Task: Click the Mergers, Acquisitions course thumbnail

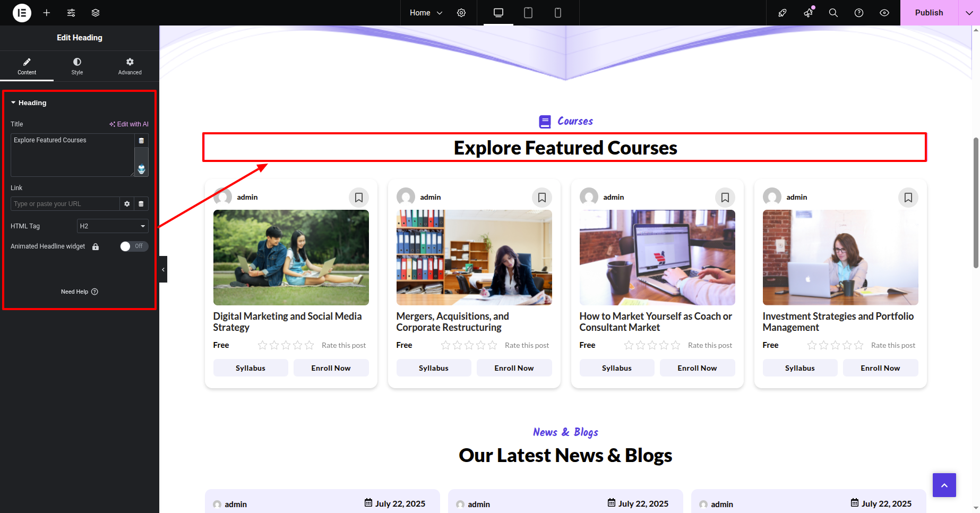Action: tap(474, 258)
